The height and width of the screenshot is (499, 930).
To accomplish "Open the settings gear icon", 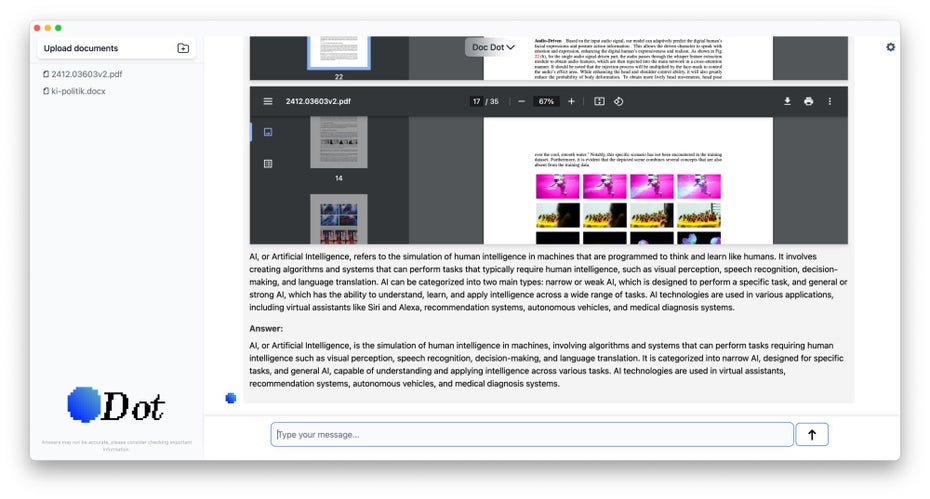I will 891,47.
